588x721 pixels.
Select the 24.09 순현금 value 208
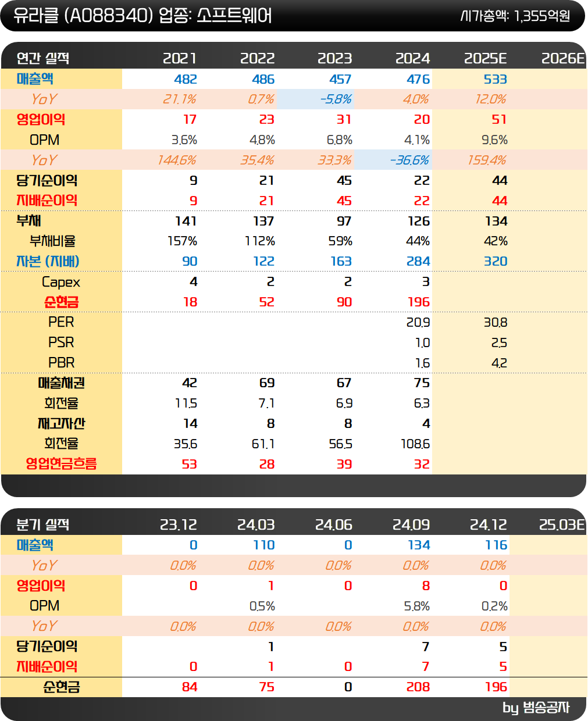(418, 687)
